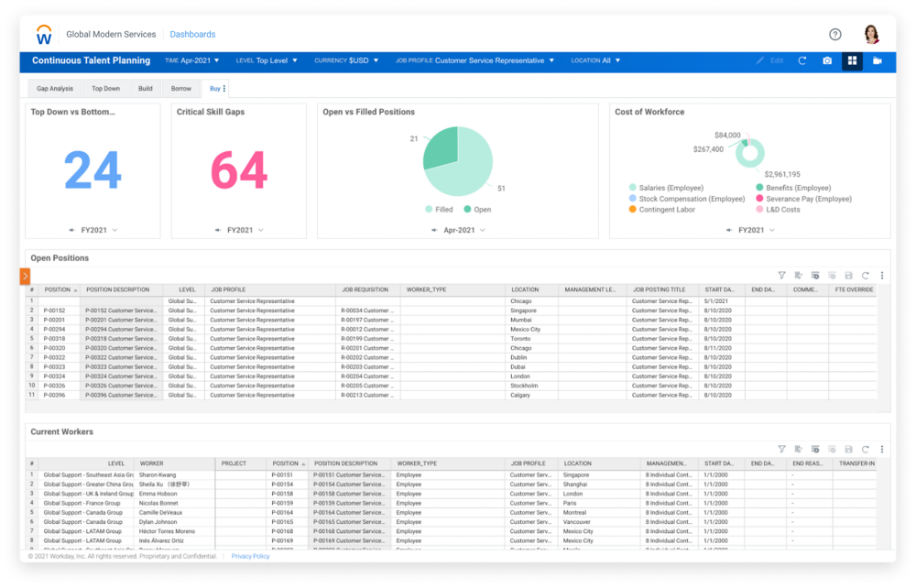Expand the orange side panel arrow
The image size is (916, 588).
click(x=25, y=276)
